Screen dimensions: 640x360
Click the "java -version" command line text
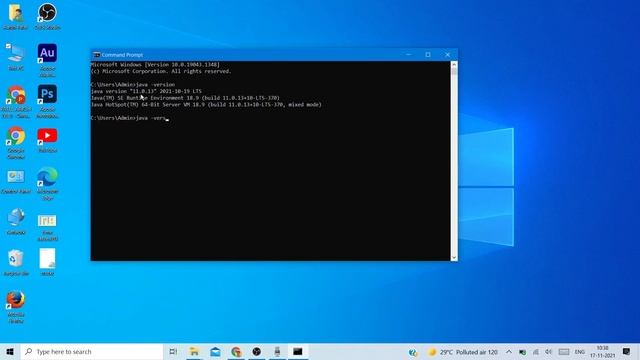tap(156, 84)
